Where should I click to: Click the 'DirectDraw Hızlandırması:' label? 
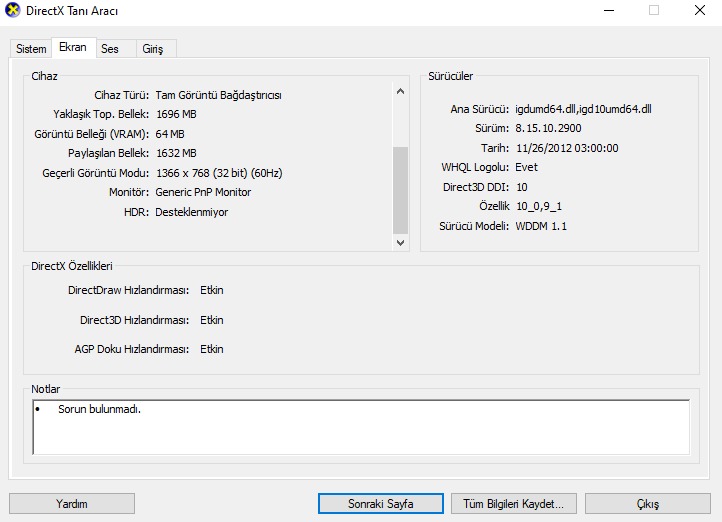[128, 290]
